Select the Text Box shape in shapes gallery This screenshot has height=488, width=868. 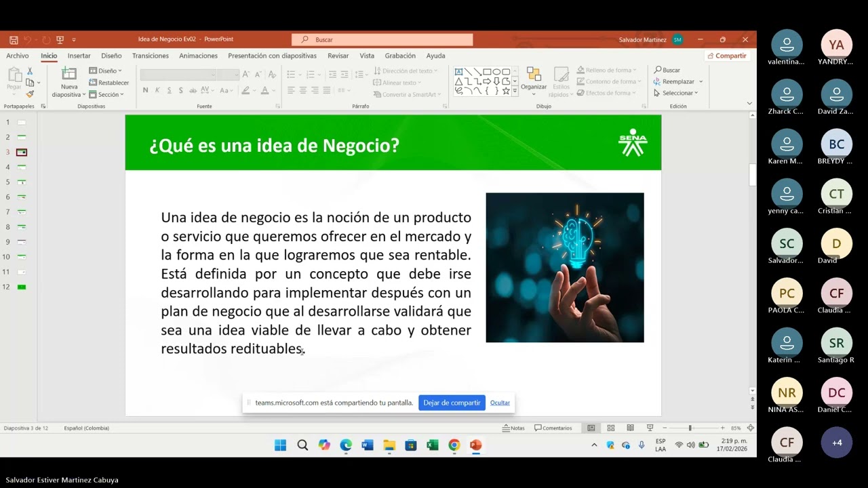point(458,71)
